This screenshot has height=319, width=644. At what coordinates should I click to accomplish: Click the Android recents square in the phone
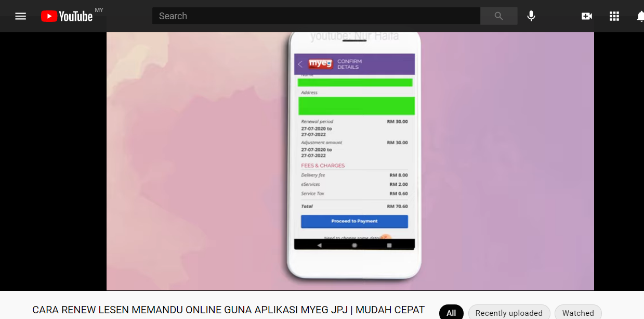(389, 245)
